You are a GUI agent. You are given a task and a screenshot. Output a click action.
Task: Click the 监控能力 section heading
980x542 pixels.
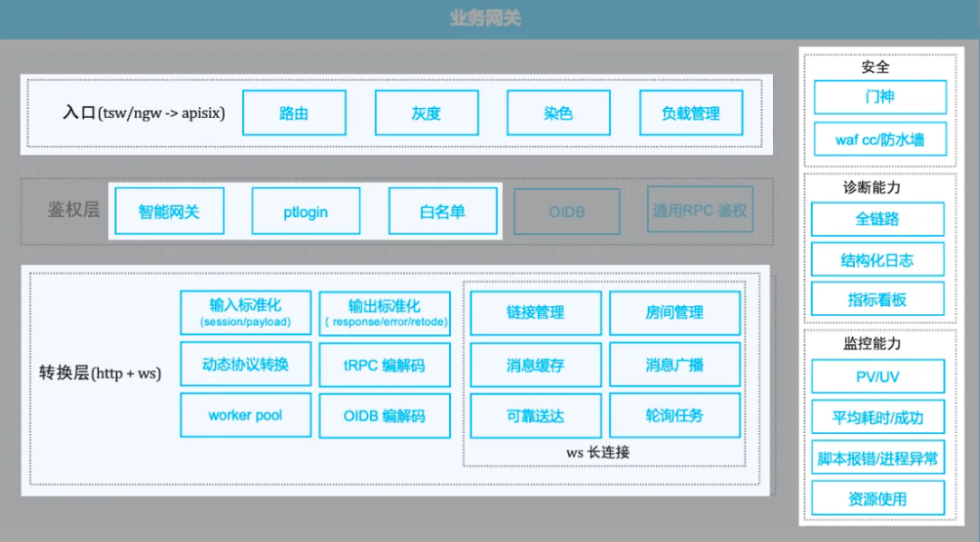point(872,343)
